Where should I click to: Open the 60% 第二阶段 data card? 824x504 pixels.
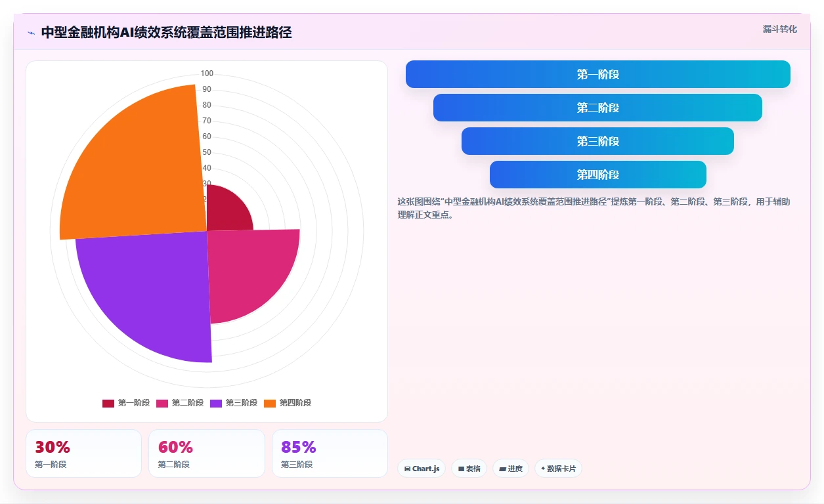(x=207, y=453)
